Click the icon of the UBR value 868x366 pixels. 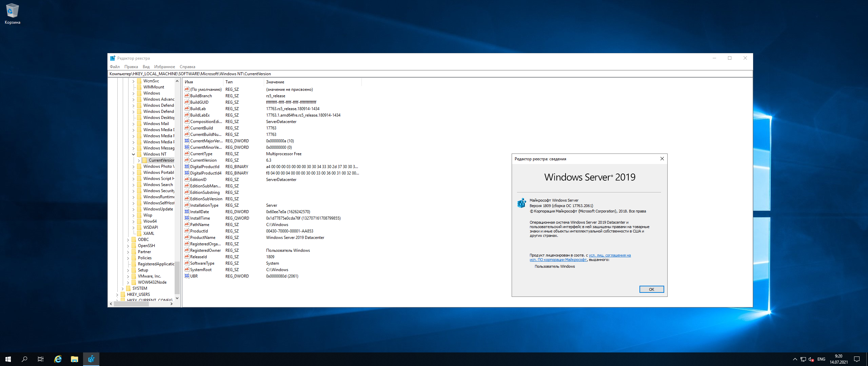click(186, 276)
